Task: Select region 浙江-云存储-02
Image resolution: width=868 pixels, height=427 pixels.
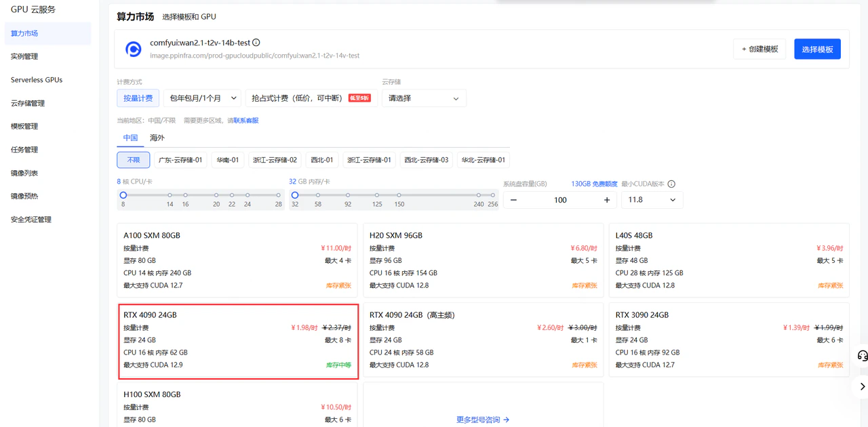Action: pyautogui.click(x=275, y=160)
